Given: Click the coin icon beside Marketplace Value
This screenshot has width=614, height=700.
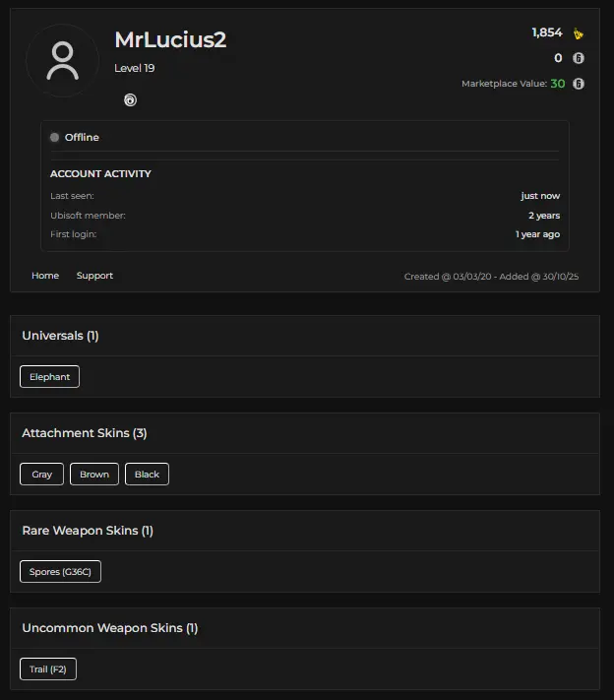Looking at the screenshot, I should (579, 84).
